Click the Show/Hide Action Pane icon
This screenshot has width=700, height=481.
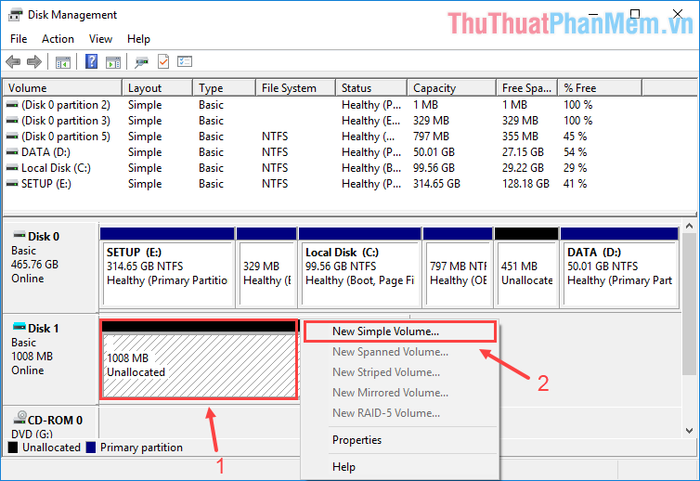[x=113, y=62]
